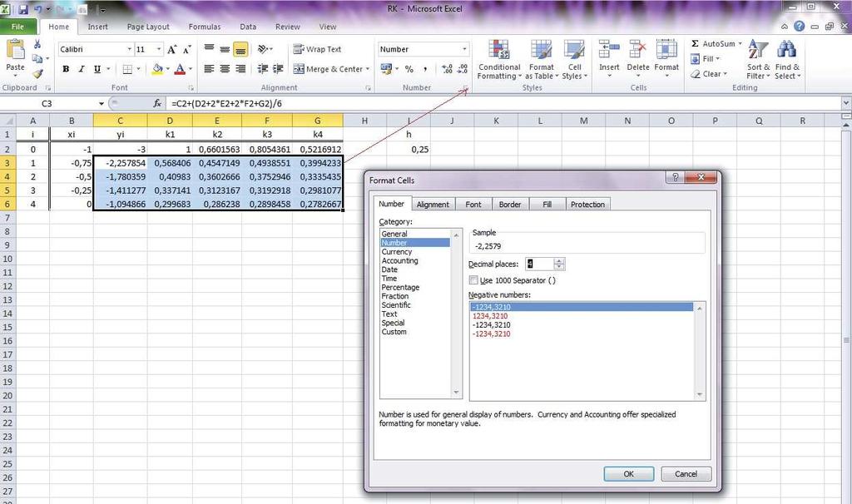The width and height of the screenshot is (852, 504).
Task: Open the File tab
Action: point(18,27)
